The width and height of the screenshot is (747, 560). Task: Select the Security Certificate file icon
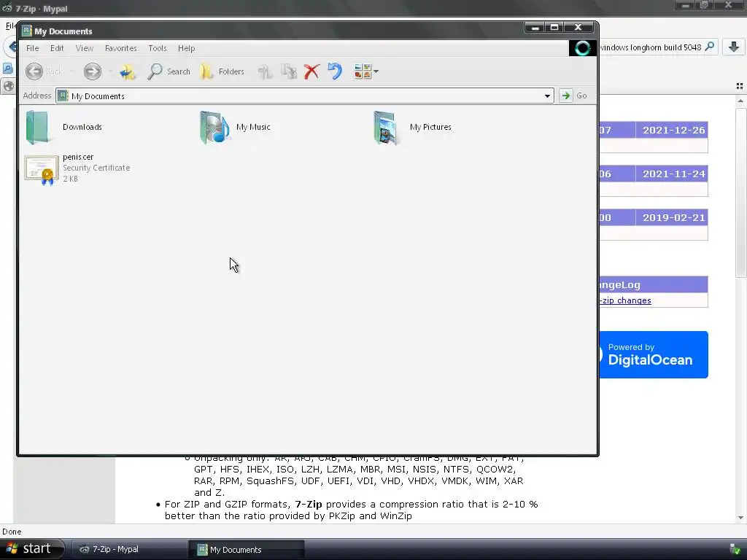[42, 170]
